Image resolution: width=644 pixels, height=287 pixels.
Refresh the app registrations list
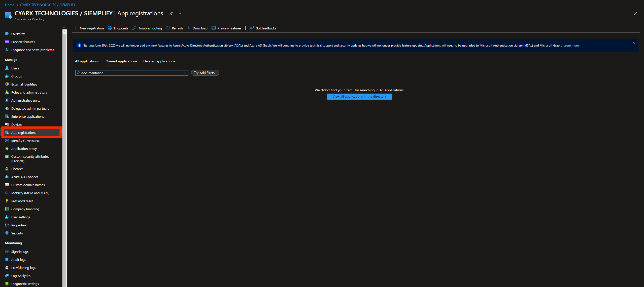(x=174, y=28)
